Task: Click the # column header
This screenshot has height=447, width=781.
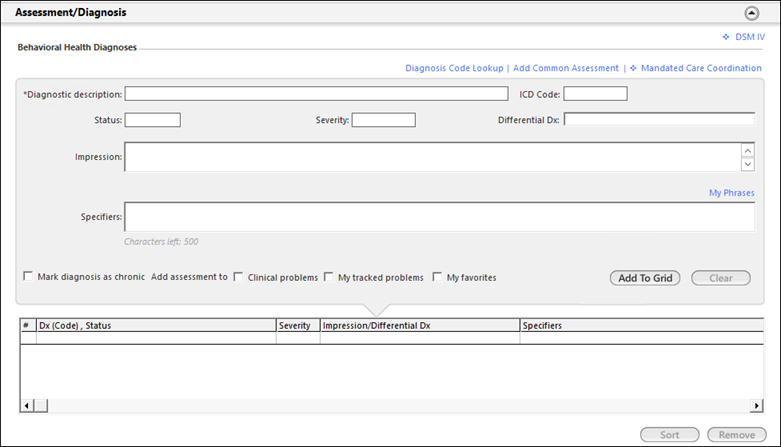Action: pyautogui.click(x=28, y=325)
